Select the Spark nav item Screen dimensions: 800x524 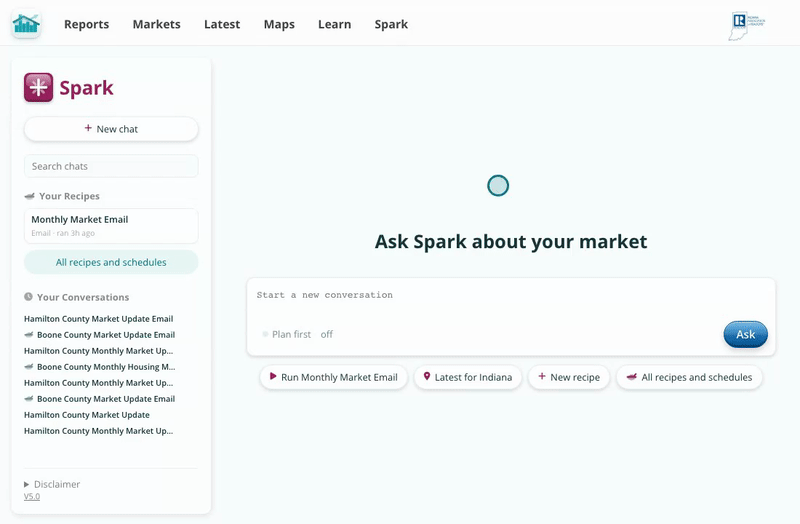[x=391, y=24]
